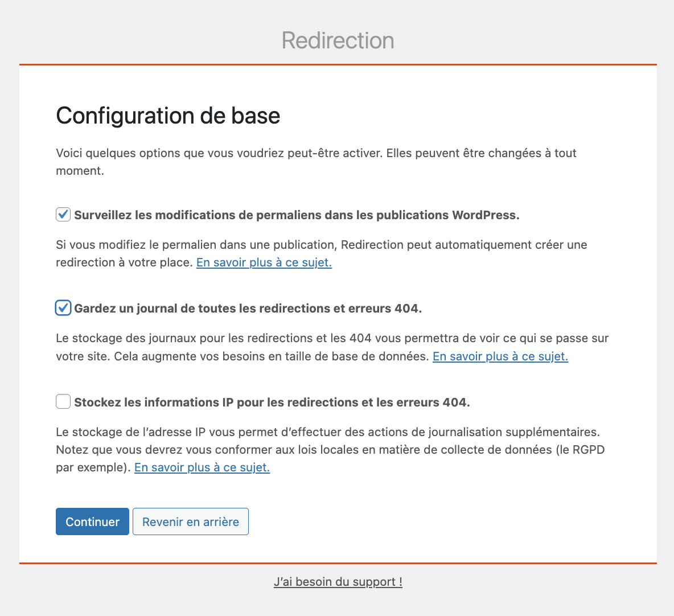Click the 'Configuration de base' heading
The width and height of the screenshot is (674, 616).
tap(168, 116)
